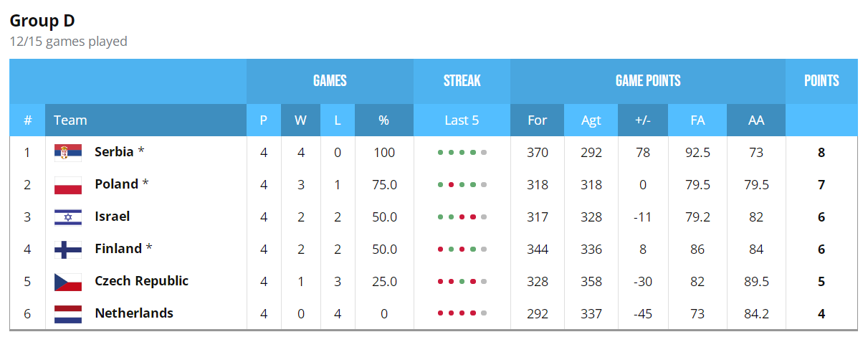Click the FA column header
Viewport: 868px width, 337px height.
click(697, 120)
